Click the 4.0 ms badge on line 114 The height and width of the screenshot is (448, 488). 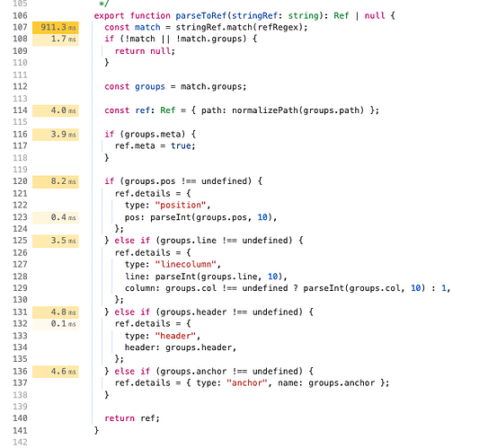(56, 110)
